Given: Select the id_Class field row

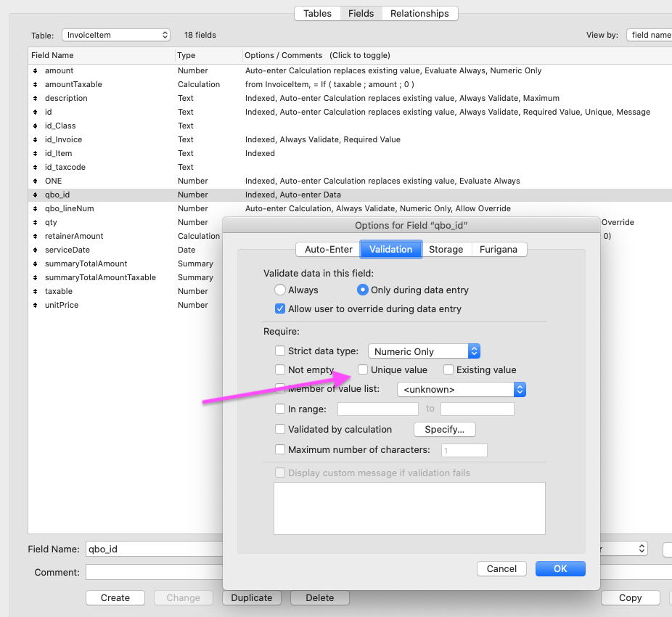Looking at the screenshot, I should click(350, 126).
